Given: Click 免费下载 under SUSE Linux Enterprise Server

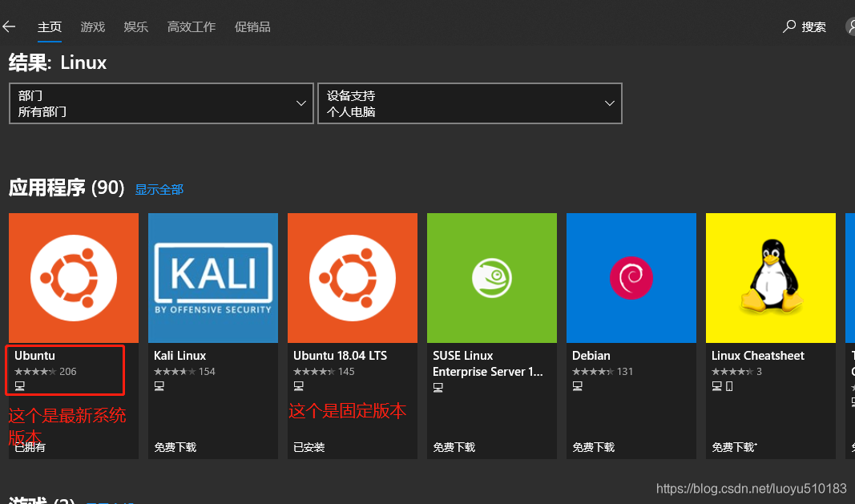Looking at the screenshot, I should pyautogui.click(x=454, y=447).
